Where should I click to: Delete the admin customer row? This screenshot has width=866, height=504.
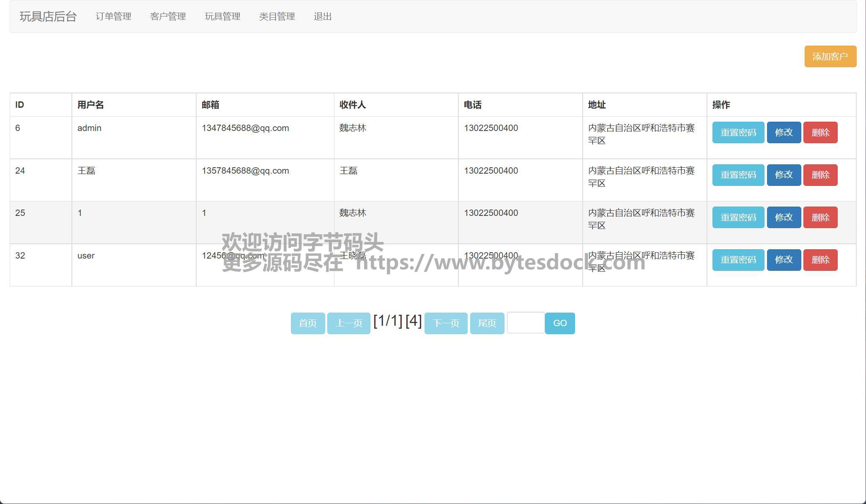(x=820, y=133)
